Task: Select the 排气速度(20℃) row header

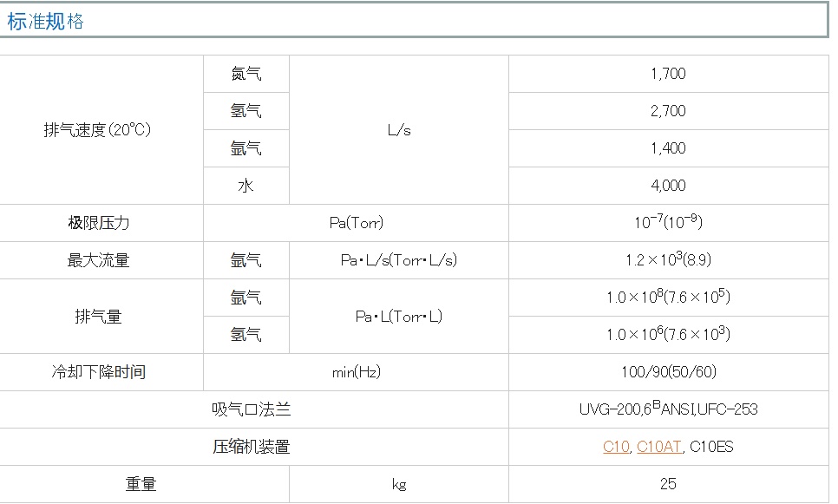Action: tap(97, 130)
